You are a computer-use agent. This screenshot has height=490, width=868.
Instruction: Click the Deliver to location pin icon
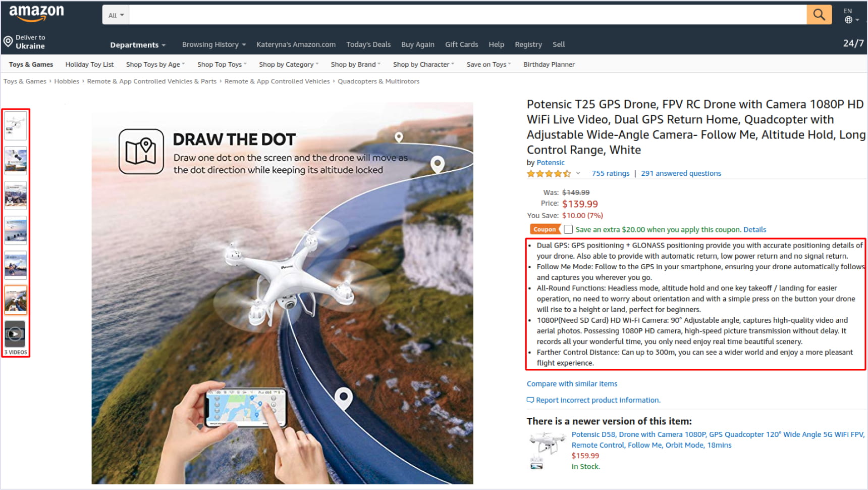8,41
